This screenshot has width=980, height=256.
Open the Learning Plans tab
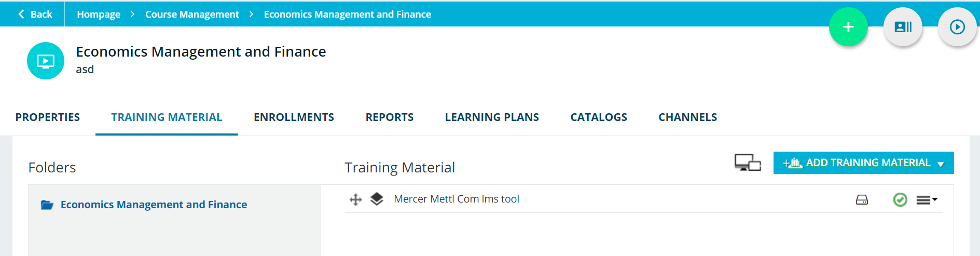coord(492,117)
